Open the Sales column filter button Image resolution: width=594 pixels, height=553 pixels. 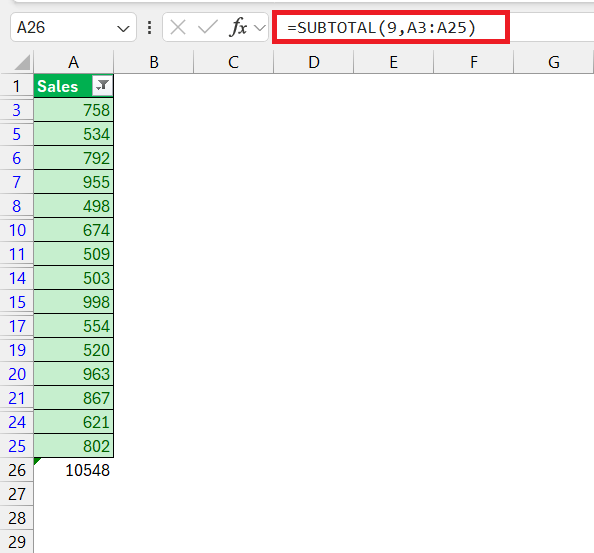(x=102, y=86)
